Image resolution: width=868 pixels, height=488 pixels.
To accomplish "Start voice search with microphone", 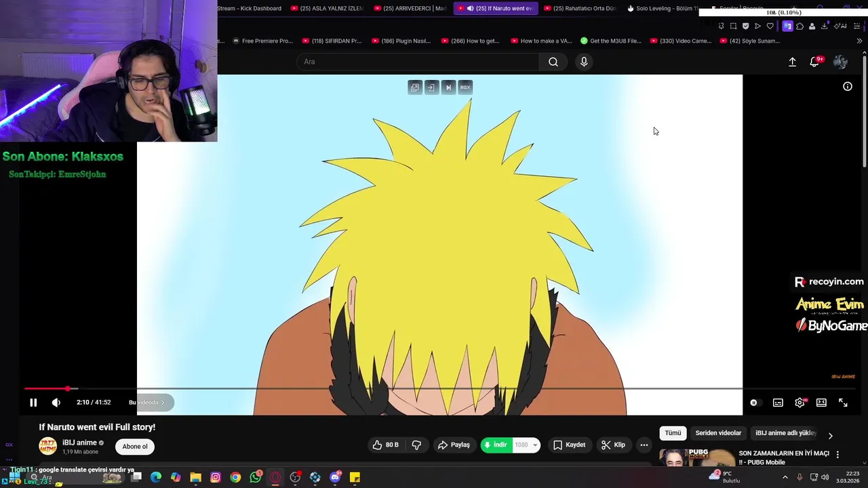I will tap(584, 62).
